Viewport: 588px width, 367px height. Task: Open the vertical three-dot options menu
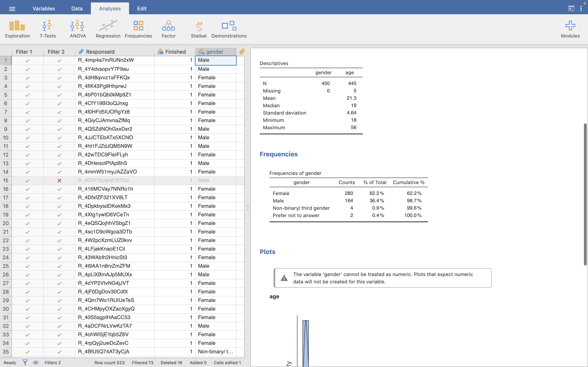[581, 9]
